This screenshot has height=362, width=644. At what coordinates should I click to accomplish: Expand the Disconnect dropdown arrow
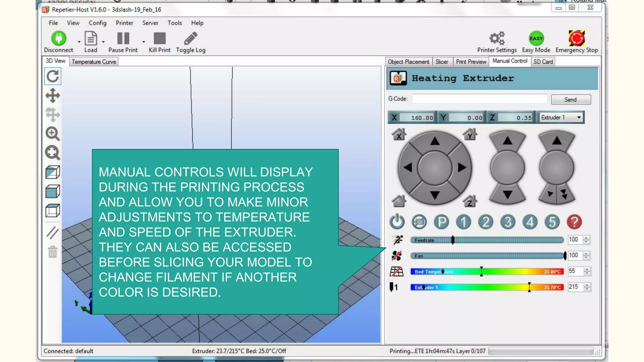coord(79,42)
